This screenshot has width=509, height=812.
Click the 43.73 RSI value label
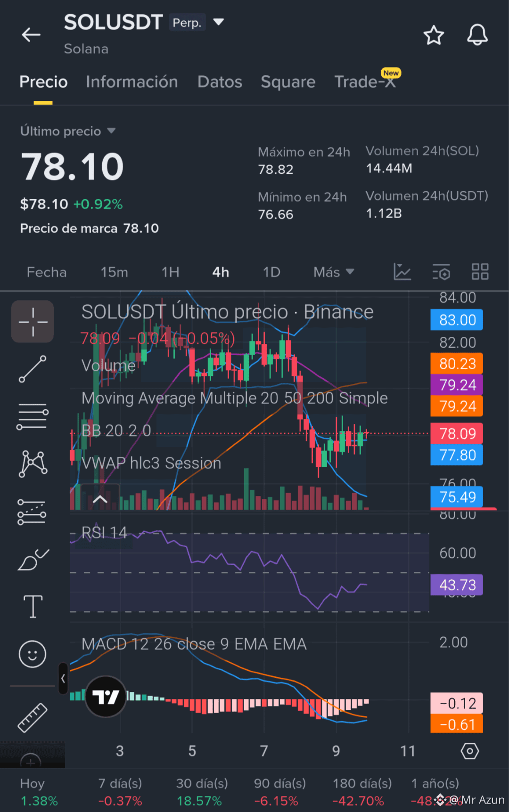tap(457, 585)
